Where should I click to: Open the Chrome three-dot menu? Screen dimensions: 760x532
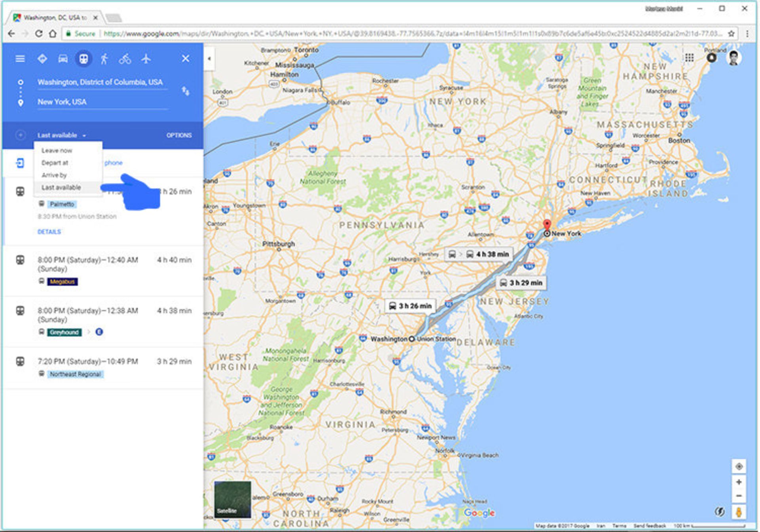[747, 34]
